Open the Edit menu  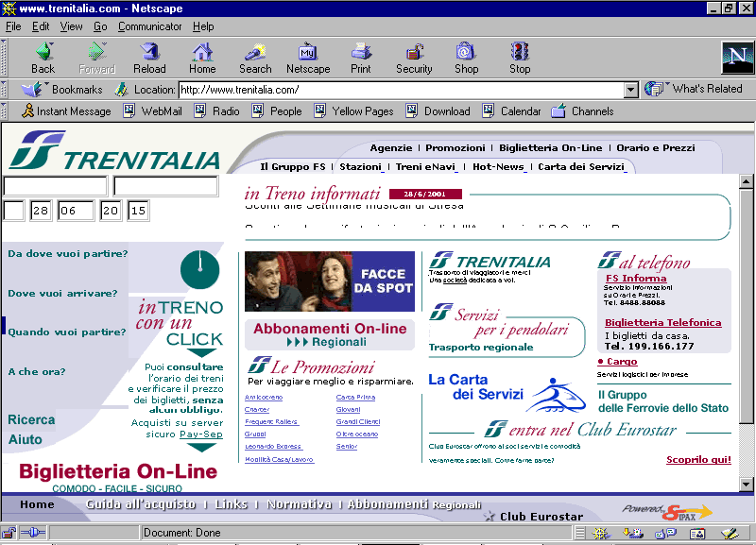tap(41, 26)
